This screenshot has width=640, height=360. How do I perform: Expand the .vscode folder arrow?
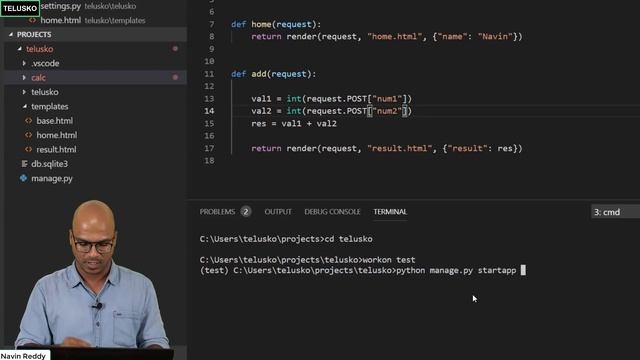coord(24,63)
